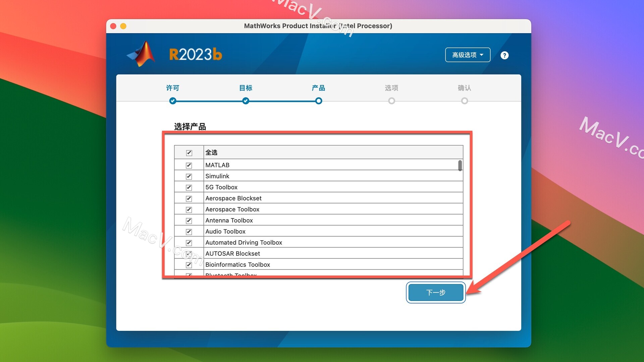Minimize the installer window
This screenshot has width=644, height=362.
(x=123, y=26)
